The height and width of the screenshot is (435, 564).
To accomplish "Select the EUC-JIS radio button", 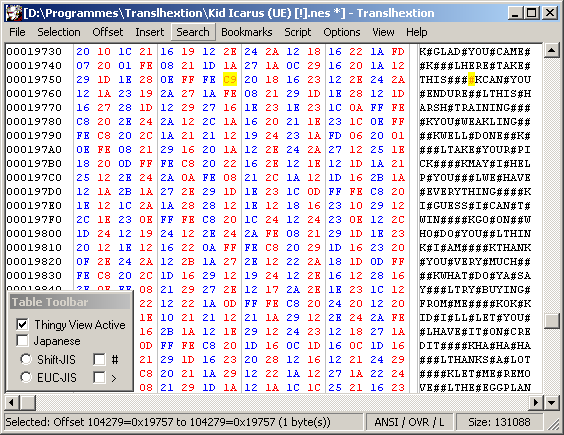I will click(x=26, y=377).
